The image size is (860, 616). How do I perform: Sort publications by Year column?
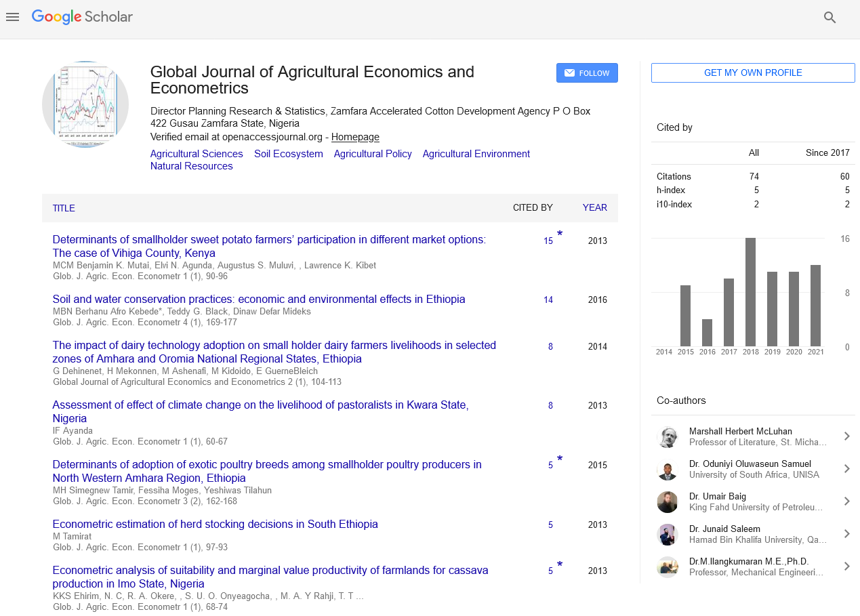coord(594,208)
